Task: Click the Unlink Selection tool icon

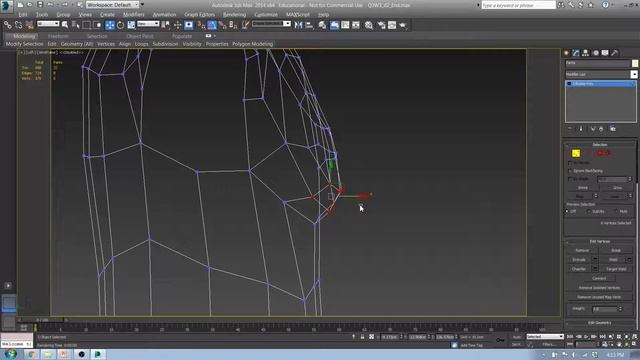Action: (19, 25)
